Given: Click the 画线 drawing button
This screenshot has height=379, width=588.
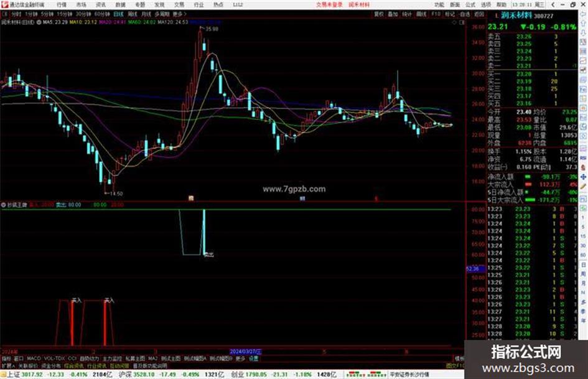Looking at the screenshot, I should (421, 14).
